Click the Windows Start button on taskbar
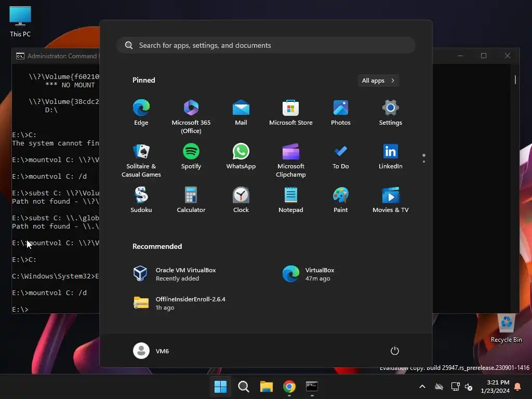This screenshot has height=399, width=532. click(x=220, y=387)
